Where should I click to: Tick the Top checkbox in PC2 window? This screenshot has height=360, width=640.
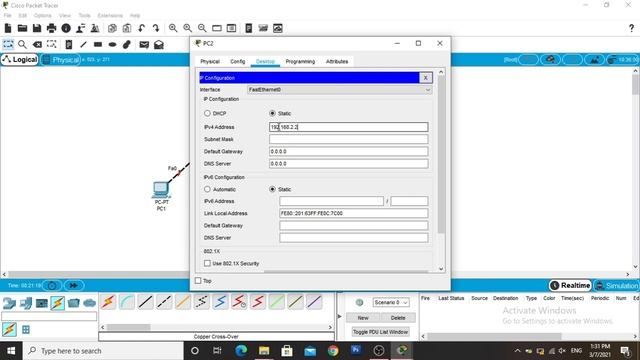198,280
